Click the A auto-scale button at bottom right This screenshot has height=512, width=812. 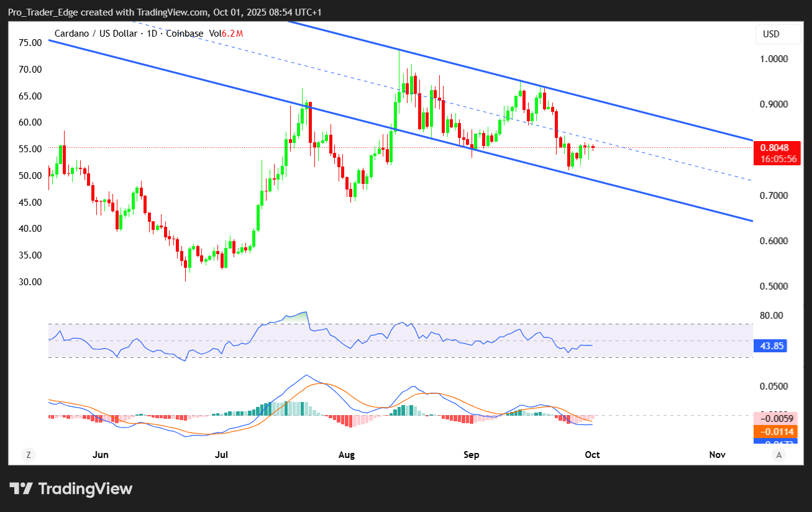click(779, 455)
